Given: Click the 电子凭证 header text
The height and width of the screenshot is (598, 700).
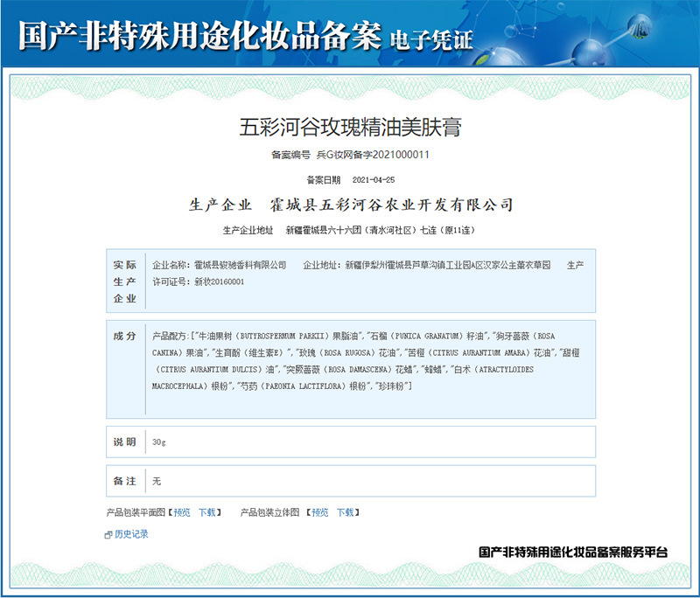Looking at the screenshot, I should (x=431, y=40).
